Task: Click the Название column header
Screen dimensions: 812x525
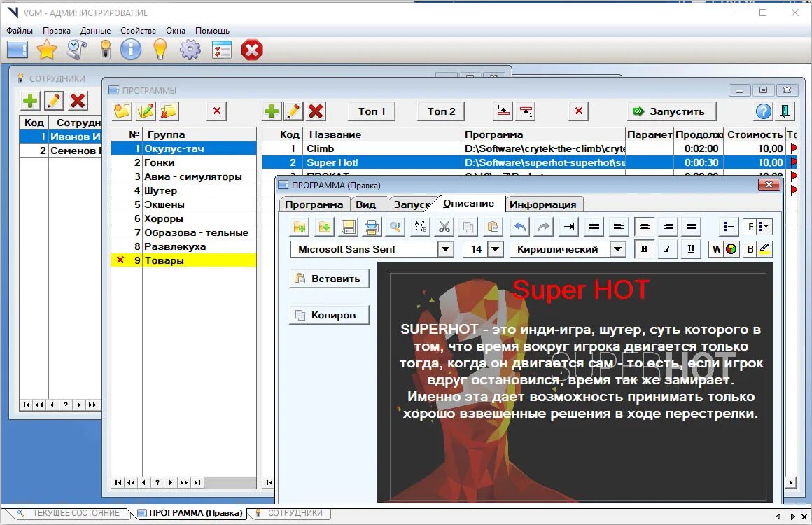Action: click(x=381, y=134)
